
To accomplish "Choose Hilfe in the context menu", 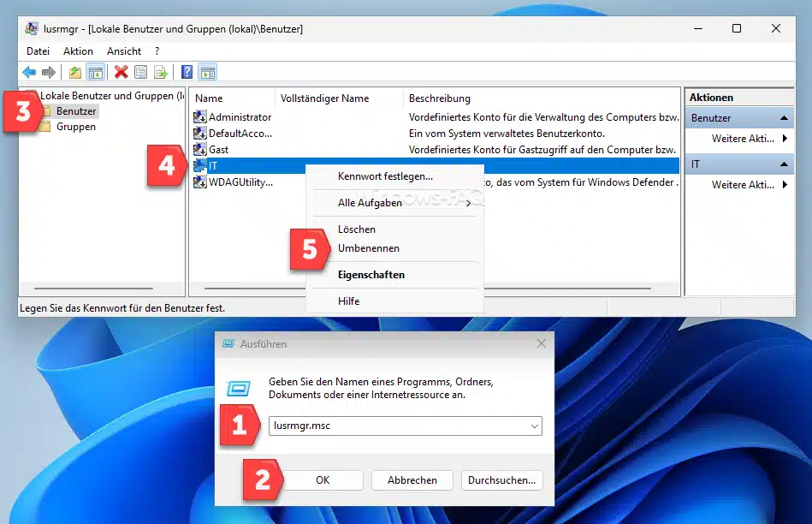I will tap(394, 301).
